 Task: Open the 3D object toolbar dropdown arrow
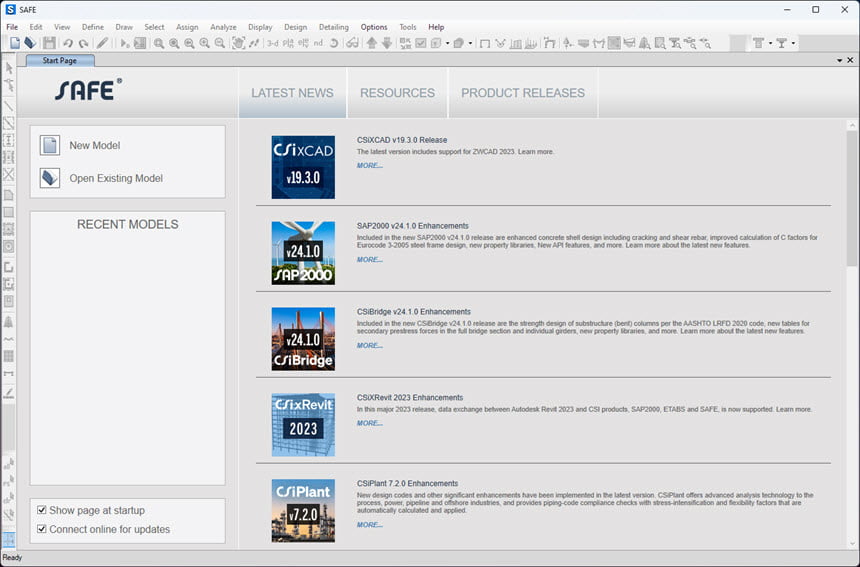[x=470, y=43]
